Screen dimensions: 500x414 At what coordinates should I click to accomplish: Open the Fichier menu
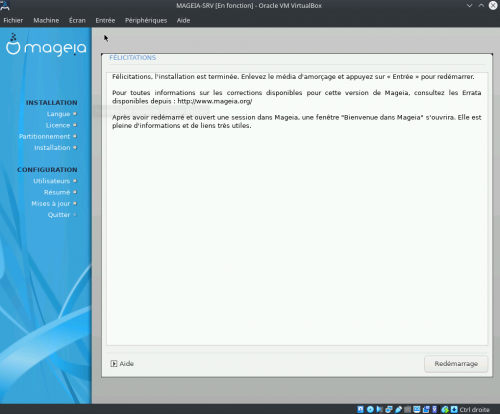[x=13, y=20]
